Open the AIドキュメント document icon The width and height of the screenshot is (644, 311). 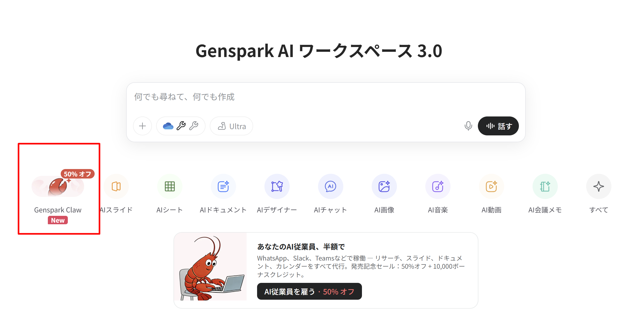point(223,186)
